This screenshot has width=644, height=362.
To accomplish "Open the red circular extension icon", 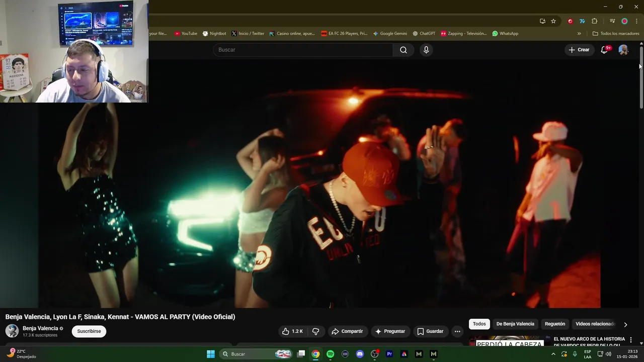I will pyautogui.click(x=570, y=21).
